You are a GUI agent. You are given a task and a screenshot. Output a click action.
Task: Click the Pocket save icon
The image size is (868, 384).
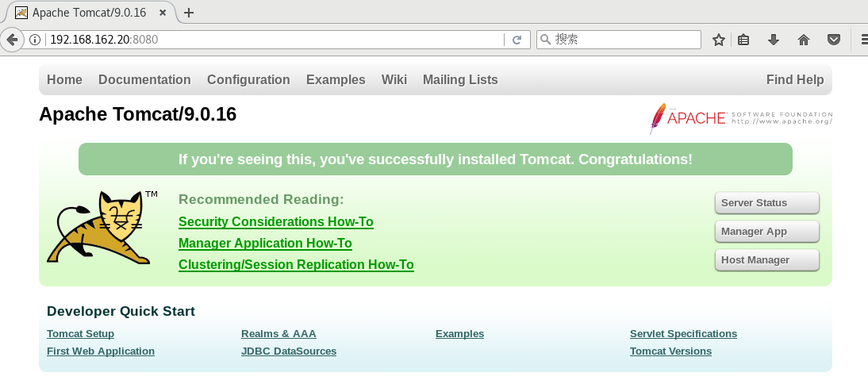coord(834,40)
